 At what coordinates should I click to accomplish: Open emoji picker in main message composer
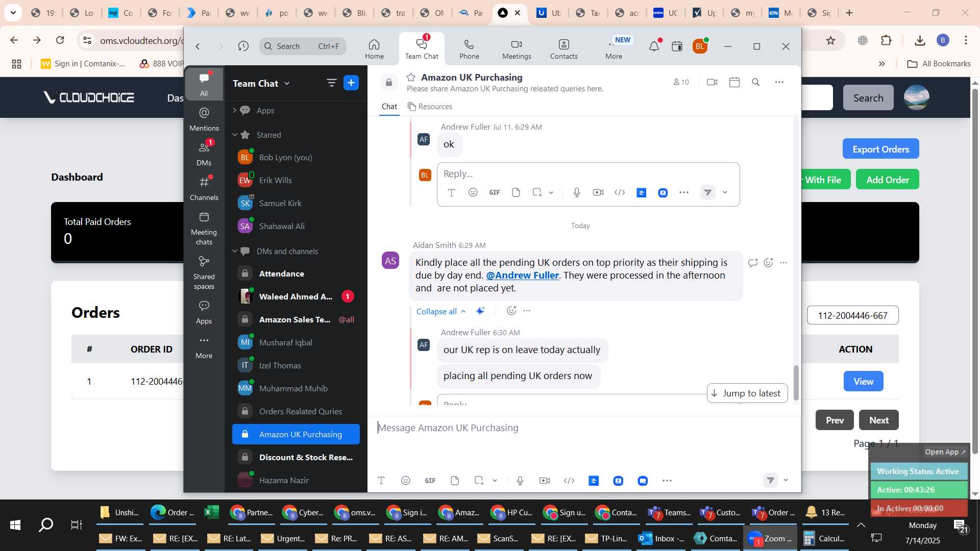coord(406,481)
